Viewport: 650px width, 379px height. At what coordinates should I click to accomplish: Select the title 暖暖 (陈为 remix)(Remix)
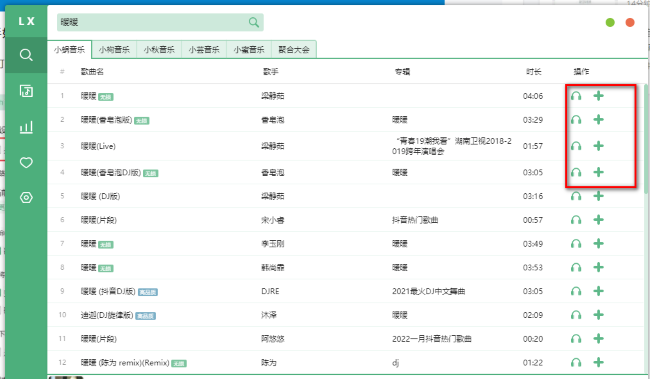125,363
